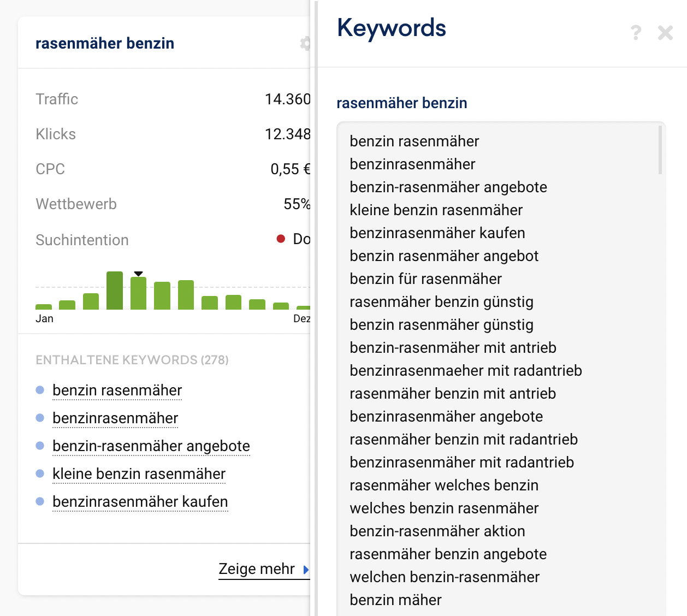Click the 'rasenmäher benzin' panel subheading
Viewport: 687px width, 616px height.
(401, 103)
